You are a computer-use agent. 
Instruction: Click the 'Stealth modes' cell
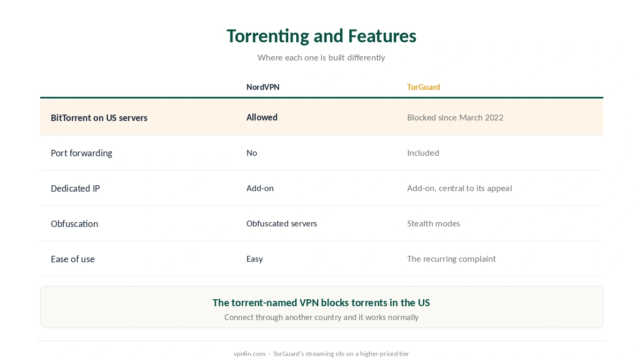(433, 223)
